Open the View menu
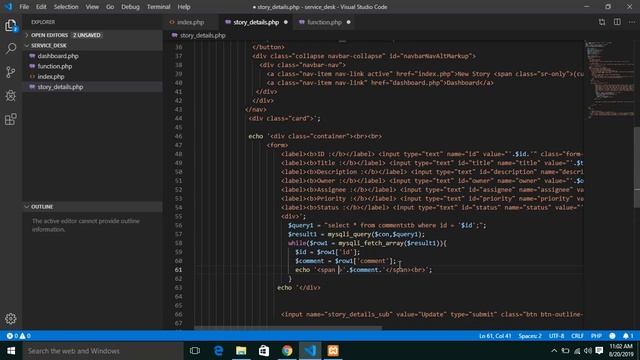640x360 pixels. pyautogui.click(x=92, y=7)
